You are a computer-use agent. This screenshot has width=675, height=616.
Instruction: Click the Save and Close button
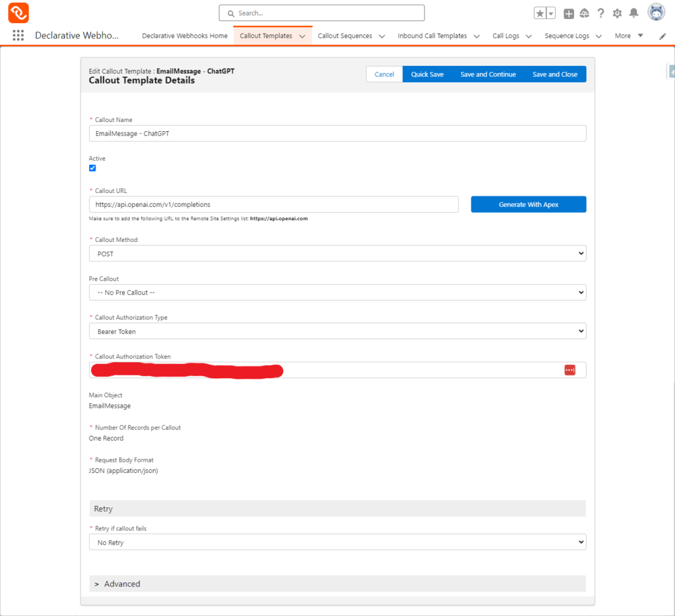point(555,74)
